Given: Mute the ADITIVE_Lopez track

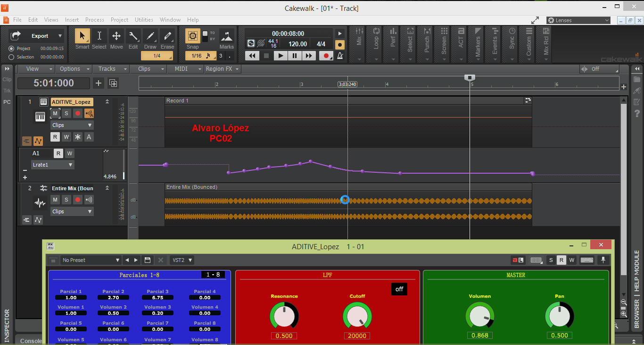Looking at the screenshot, I should [x=55, y=113].
